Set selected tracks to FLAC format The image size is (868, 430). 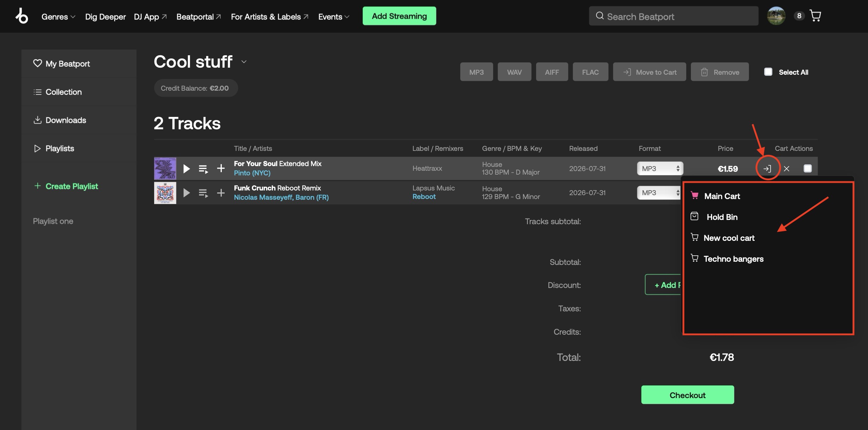click(591, 72)
